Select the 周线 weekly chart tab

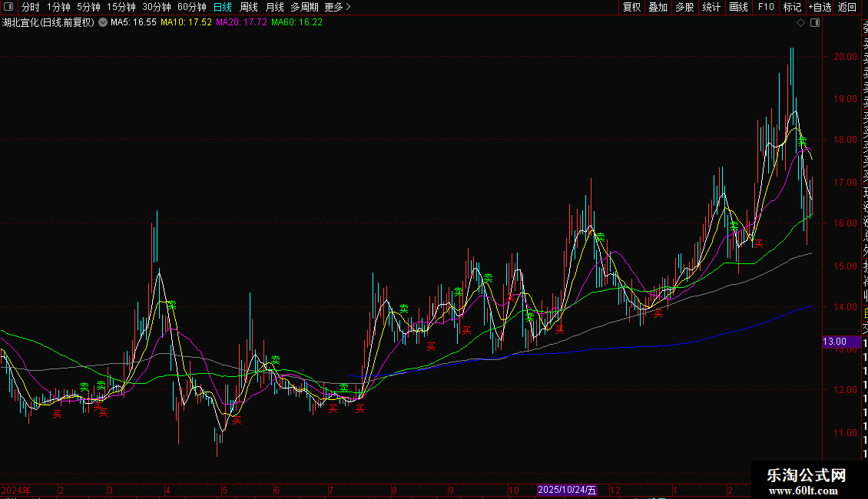249,7
